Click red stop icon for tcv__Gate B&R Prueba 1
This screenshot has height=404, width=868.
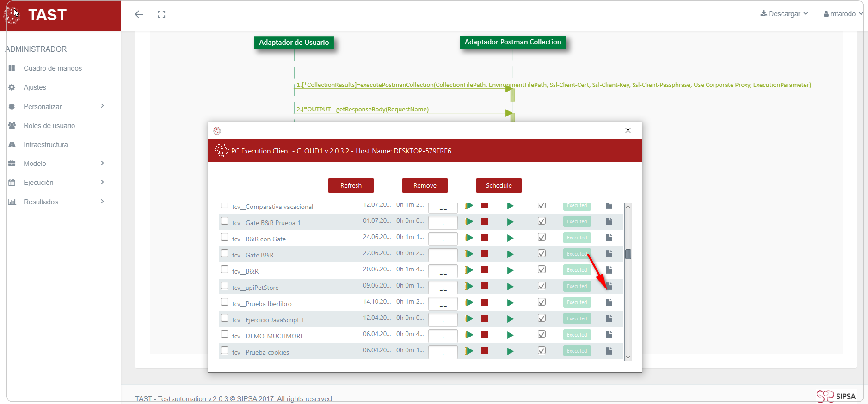[485, 221]
